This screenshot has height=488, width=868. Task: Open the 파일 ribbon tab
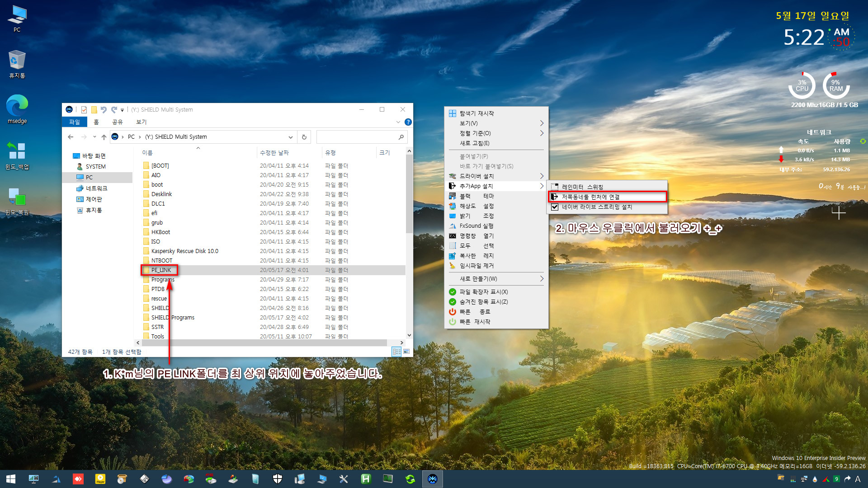click(74, 122)
